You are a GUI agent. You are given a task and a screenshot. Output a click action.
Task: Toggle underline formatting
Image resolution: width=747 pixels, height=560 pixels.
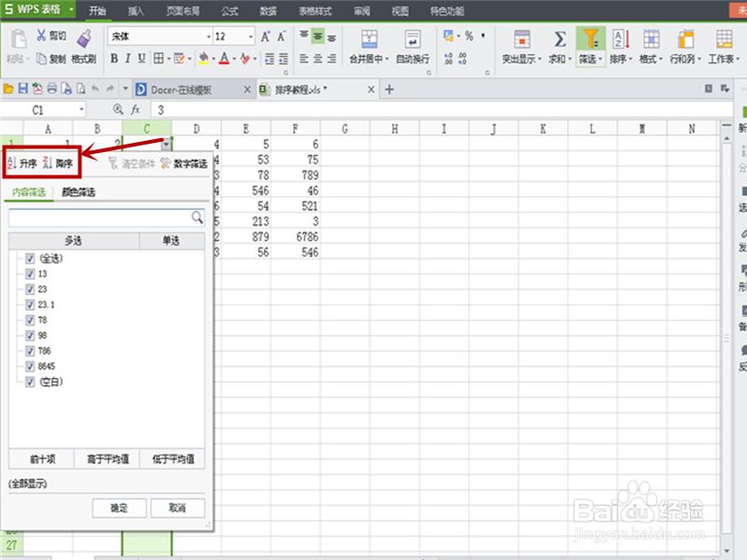tap(142, 59)
